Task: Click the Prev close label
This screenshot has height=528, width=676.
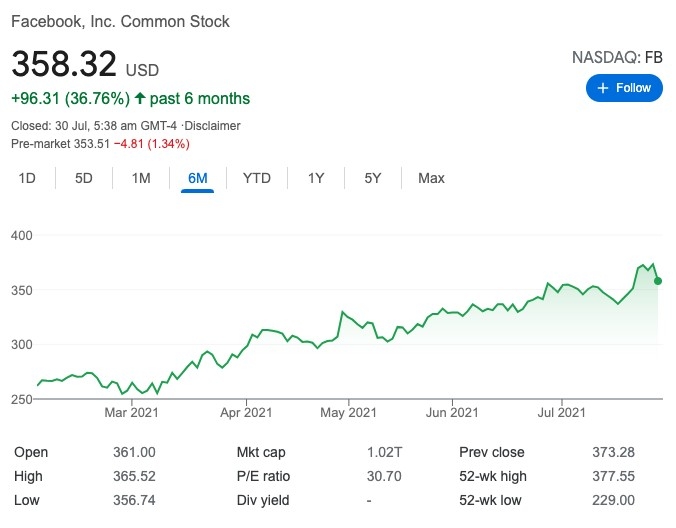Action: point(492,452)
